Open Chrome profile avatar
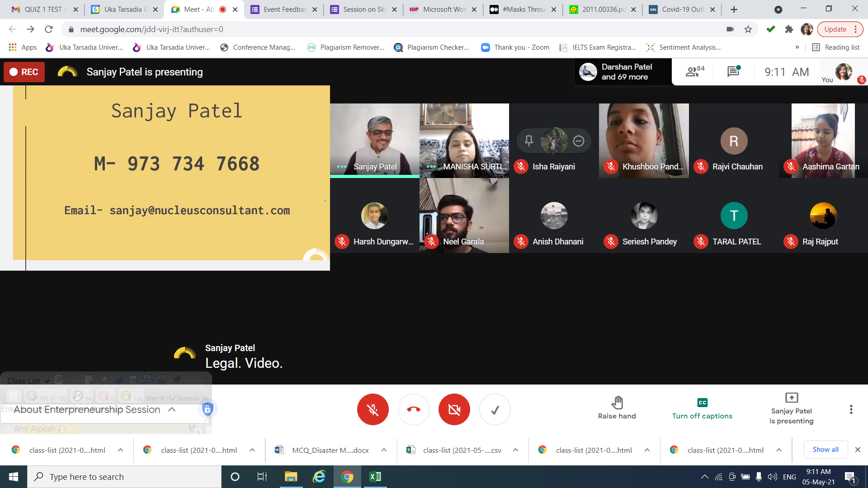The width and height of the screenshot is (868, 488). pos(807,29)
